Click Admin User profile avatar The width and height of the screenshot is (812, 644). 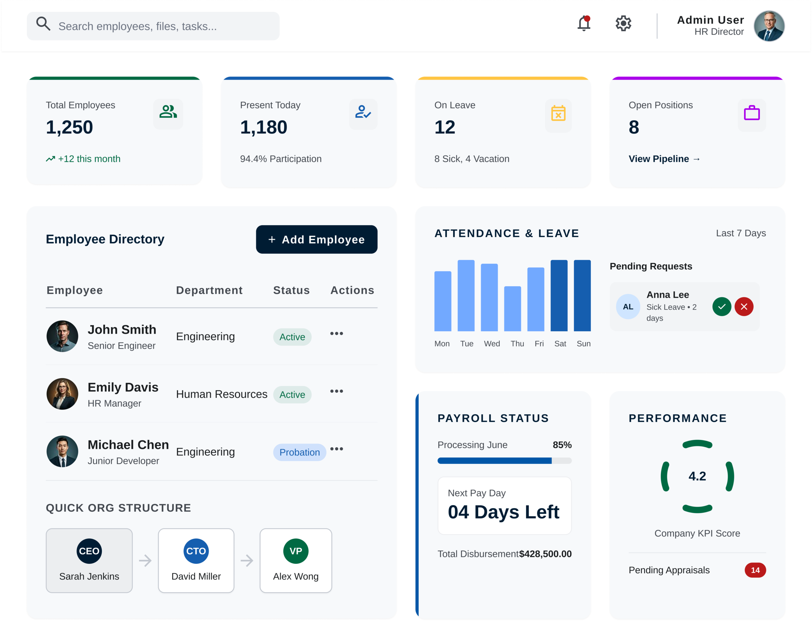pos(769,26)
